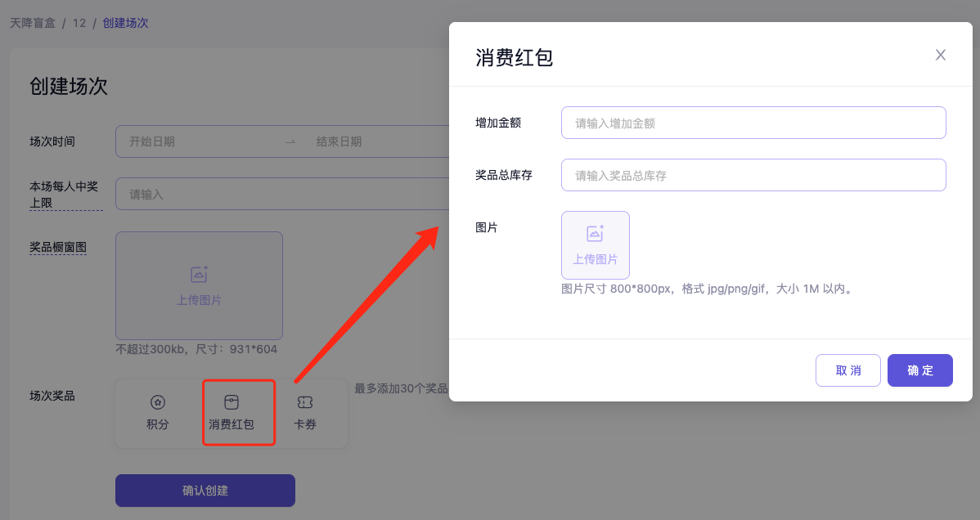Screen dimensions: 980x520
Task: Upload an image for 奖品橱窗图
Action: (199, 285)
